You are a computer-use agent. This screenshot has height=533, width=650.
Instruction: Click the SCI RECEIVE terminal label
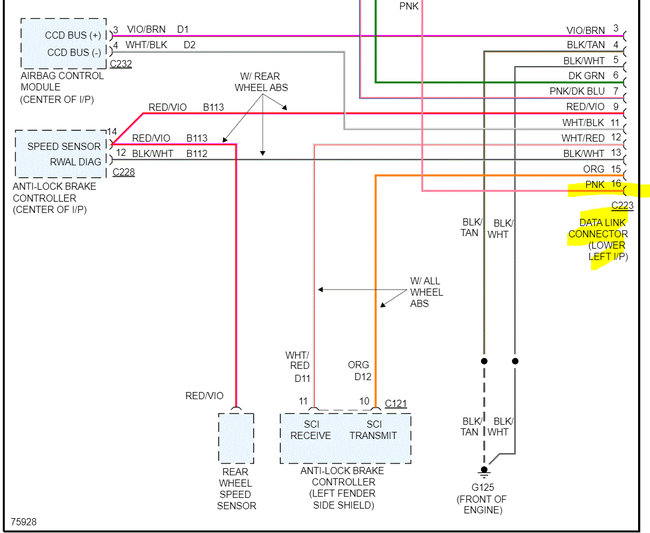[x=310, y=430]
